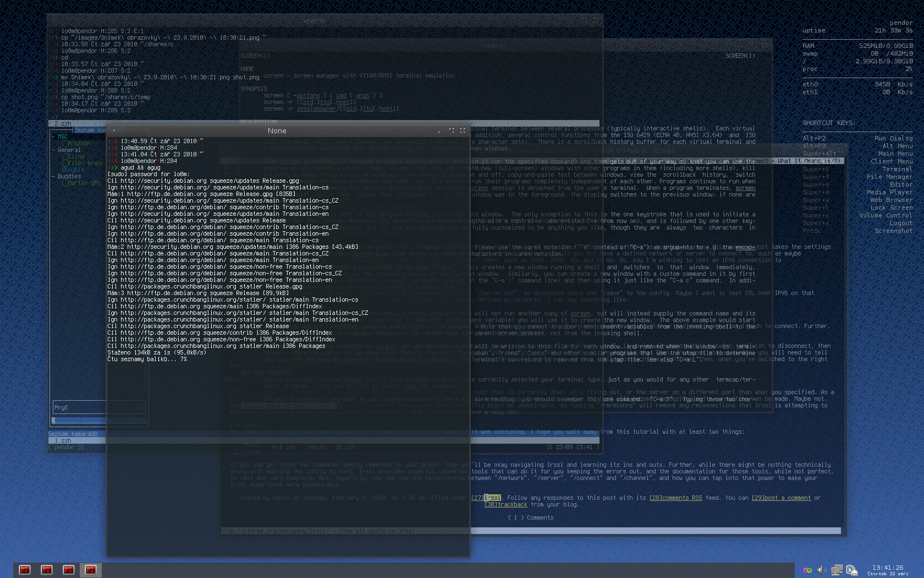This screenshot has width=924, height=578.
Task: Click the 'Screenshot' shortcut label
Action: click(893, 231)
